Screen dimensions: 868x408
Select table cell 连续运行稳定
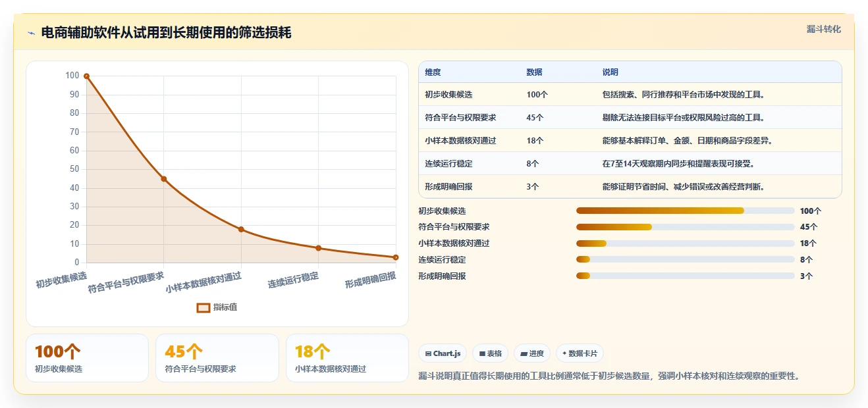pos(448,164)
